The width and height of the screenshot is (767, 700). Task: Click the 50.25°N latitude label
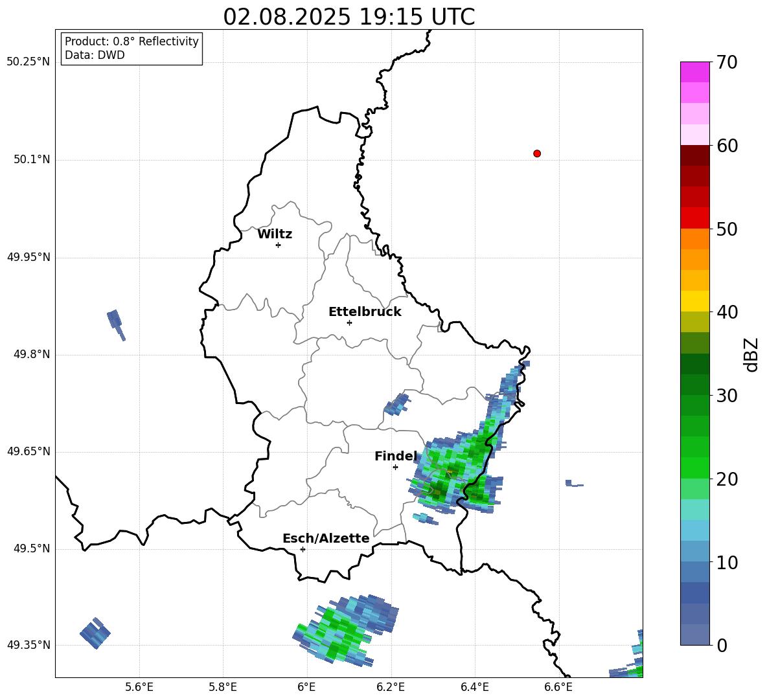point(29,62)
